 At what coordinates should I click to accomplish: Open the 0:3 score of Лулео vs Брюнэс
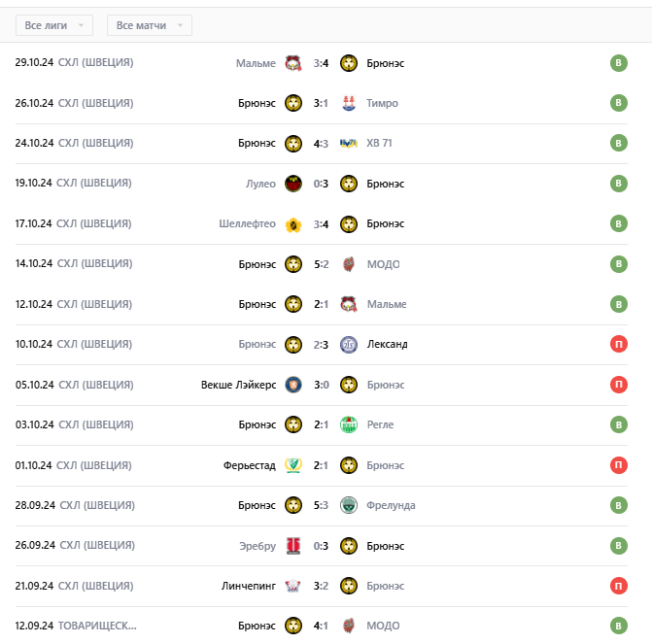click(x=322, y=184)
